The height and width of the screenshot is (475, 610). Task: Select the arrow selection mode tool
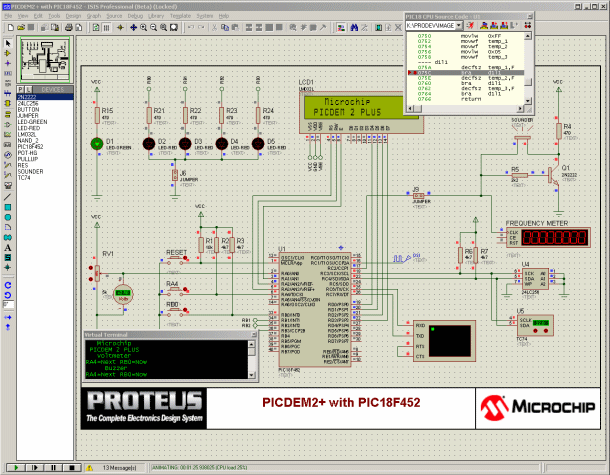pos(8,43)
